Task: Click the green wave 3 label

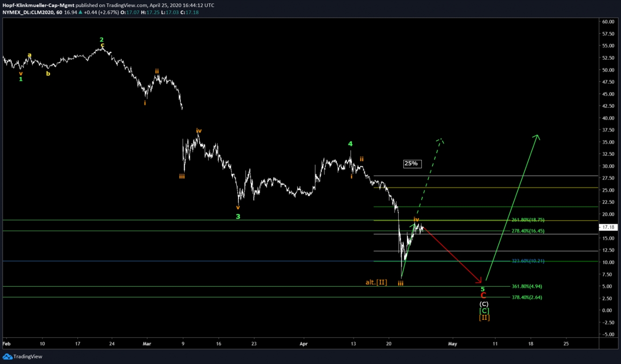Action: pyautogui.click(x=238, y=217)
